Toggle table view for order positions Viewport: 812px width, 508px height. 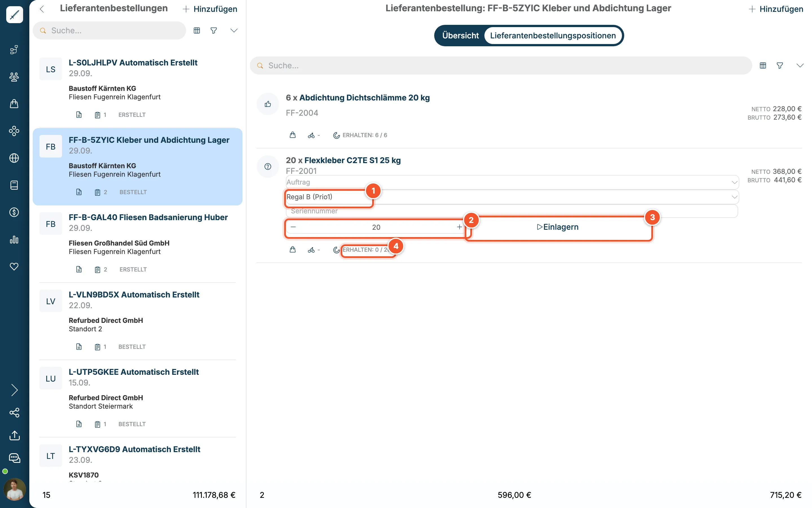[763, 65]
